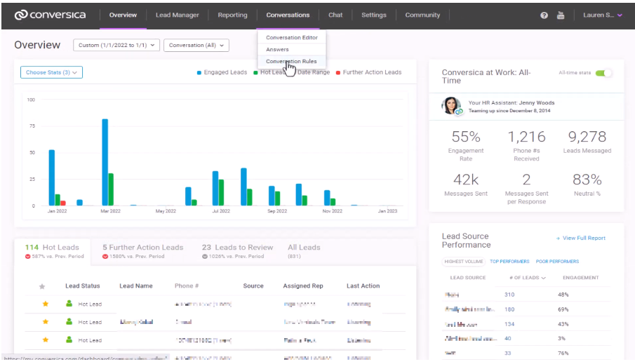Open the help question mark icon
635x364 pixels.
tap(544, 15)
